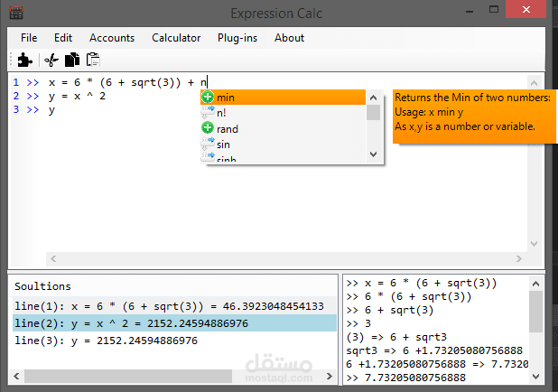Click the editor vertical scroll down arrow
The height and width of the screenshot is (392, 558).
[534, 244]
